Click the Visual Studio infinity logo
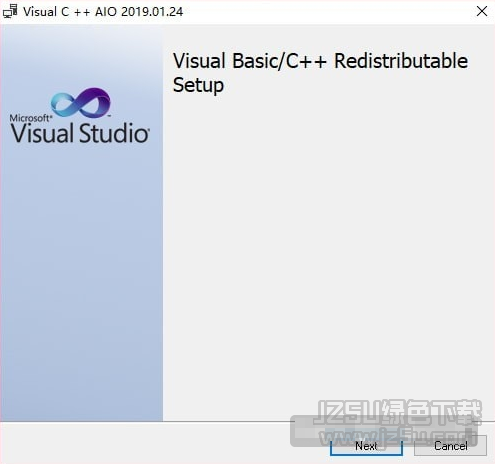This screenshot has height=464, width=495. click(81, 102)
